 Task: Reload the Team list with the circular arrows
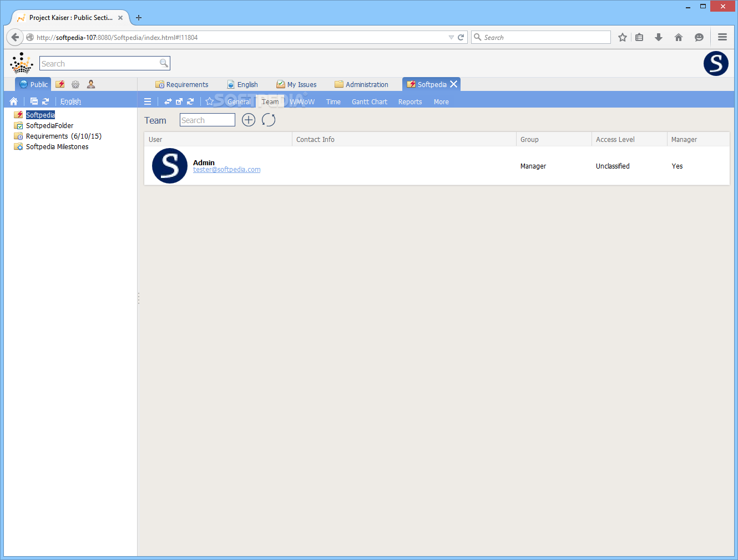pyautogui.click(x=269, y=120)
